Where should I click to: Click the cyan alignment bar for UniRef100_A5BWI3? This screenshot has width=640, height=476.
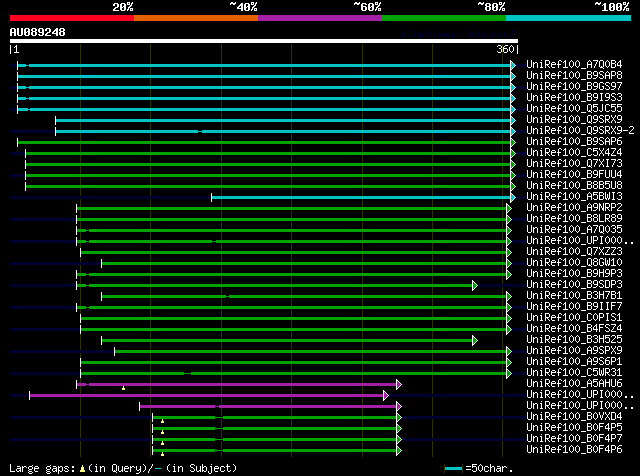click(x=361, y=198)
